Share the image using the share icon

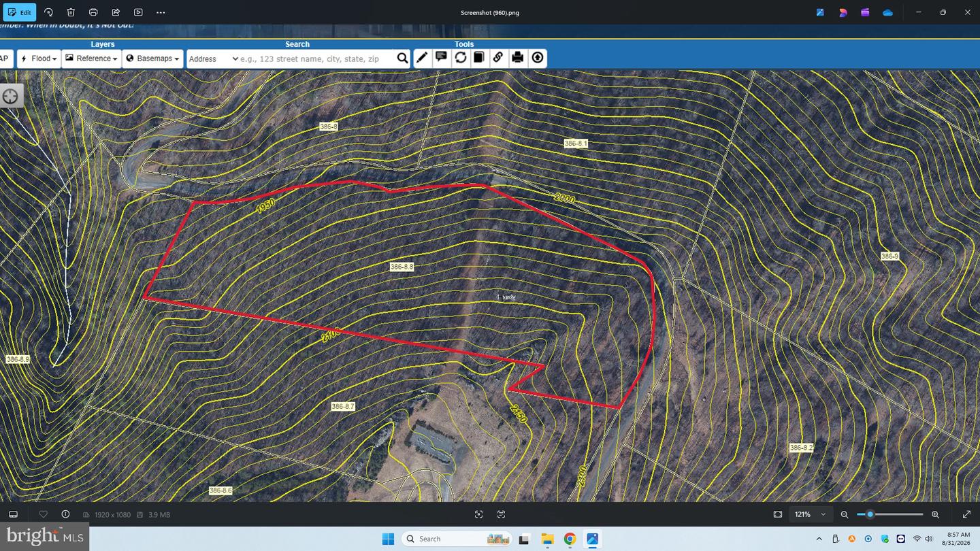tap(116, 12)
